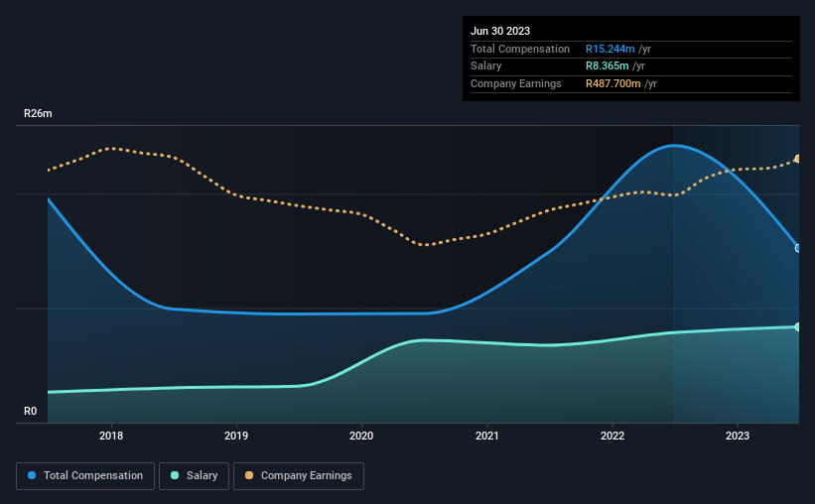Click the teal Salary legend dot
The height and width of the screenshot is (504, 815).
(x=175, y=475)
